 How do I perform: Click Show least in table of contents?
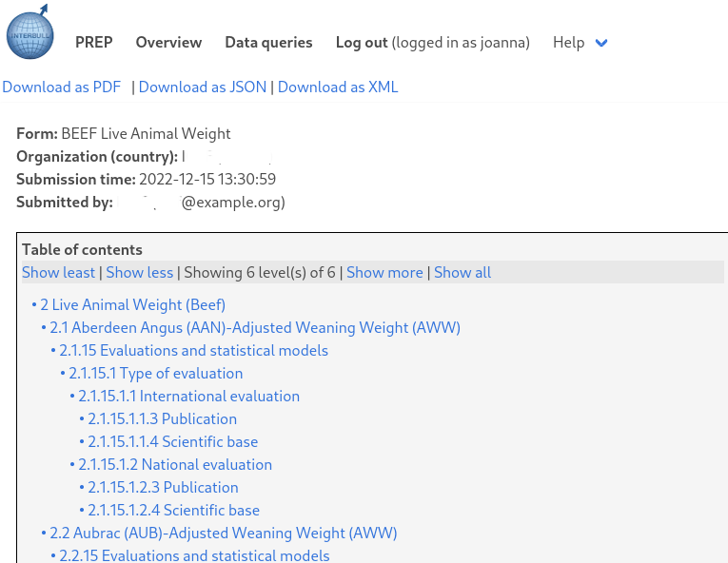pos(58,272)
